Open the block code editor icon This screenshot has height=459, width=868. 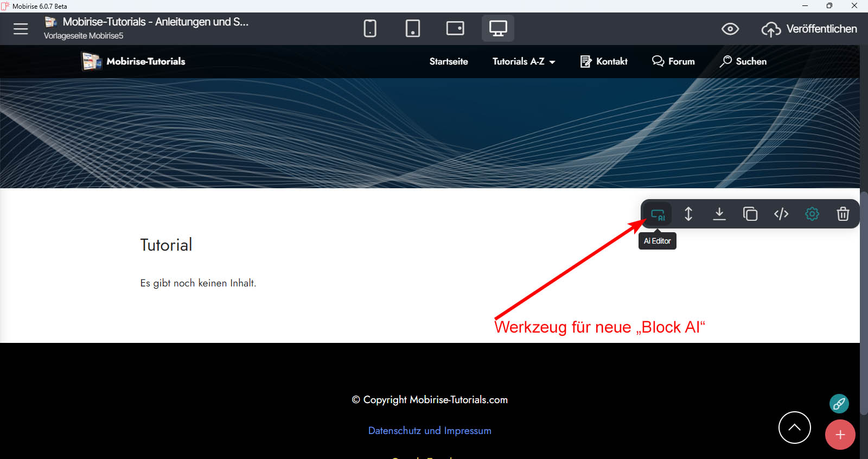tap(781, 214)
